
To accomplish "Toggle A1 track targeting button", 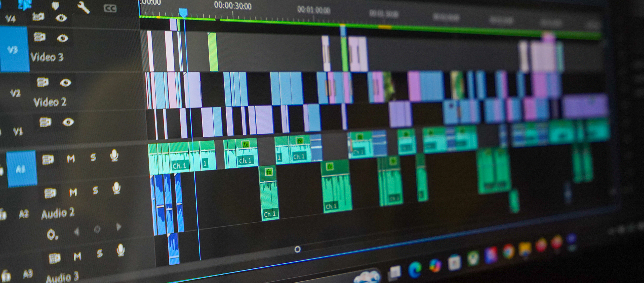I will coord(22,169).
